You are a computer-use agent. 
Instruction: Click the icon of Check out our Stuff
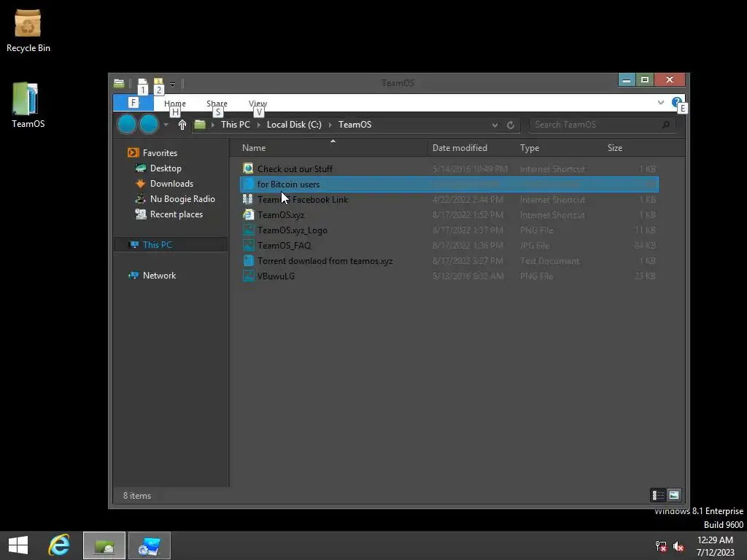tap(248, 168)
